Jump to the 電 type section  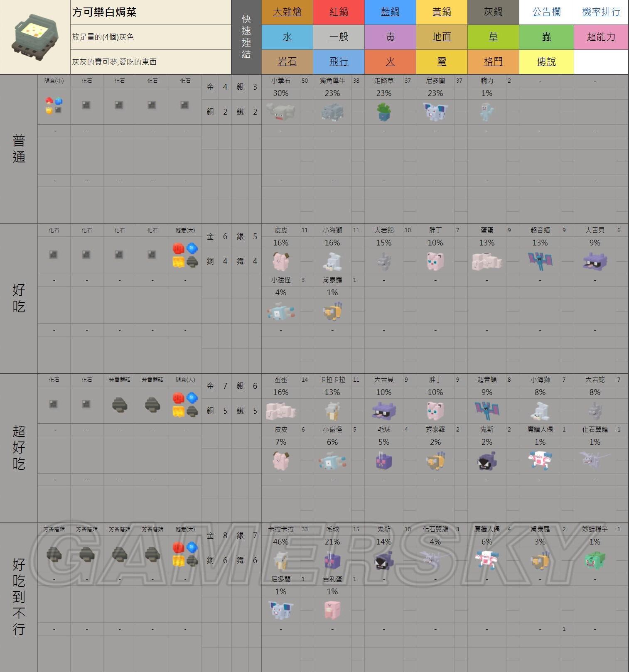pyautogui.click(x=442, y=62)
